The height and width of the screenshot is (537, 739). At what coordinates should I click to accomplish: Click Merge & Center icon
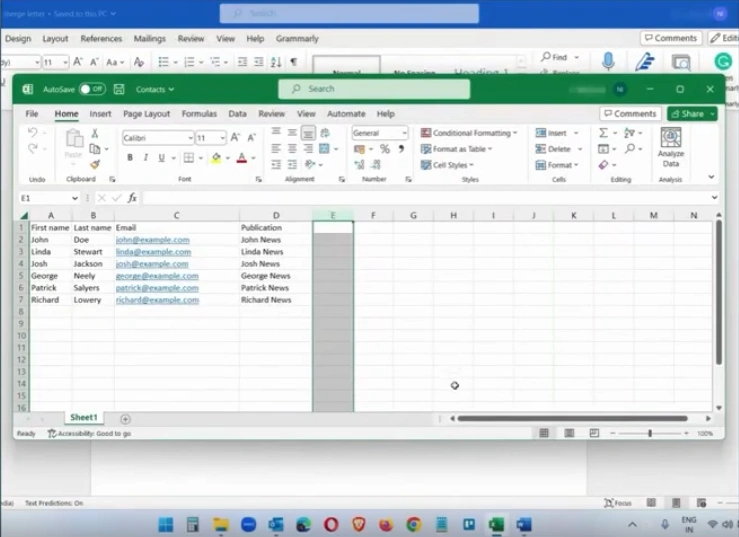[324, 149]
